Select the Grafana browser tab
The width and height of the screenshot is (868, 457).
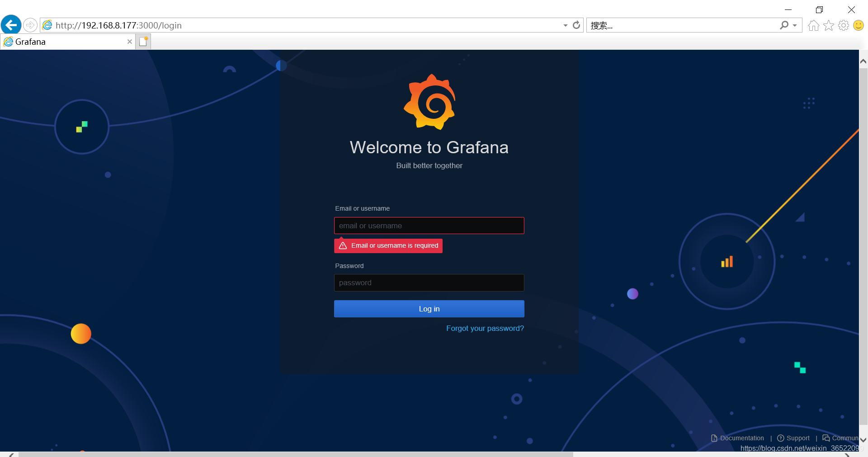68,42
